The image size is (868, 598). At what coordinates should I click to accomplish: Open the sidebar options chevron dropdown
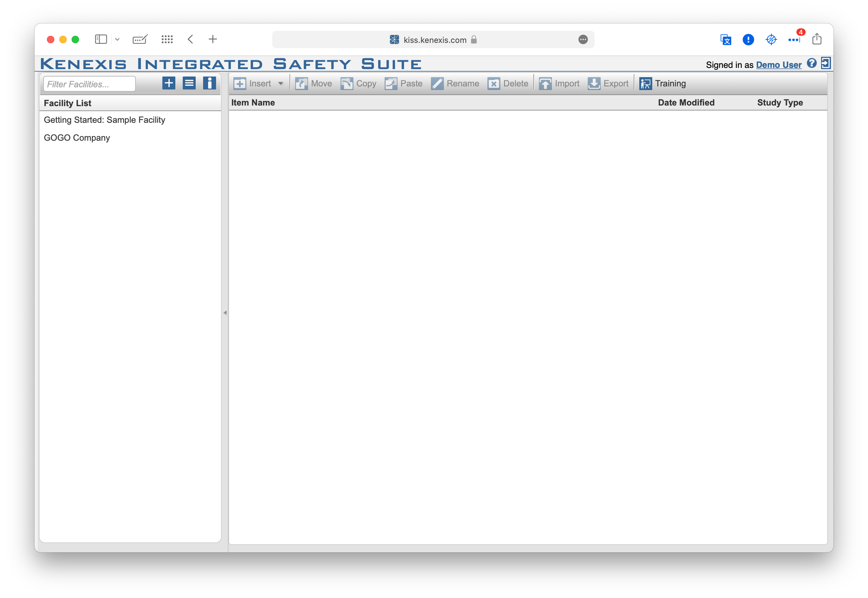[x=117, y=39]
